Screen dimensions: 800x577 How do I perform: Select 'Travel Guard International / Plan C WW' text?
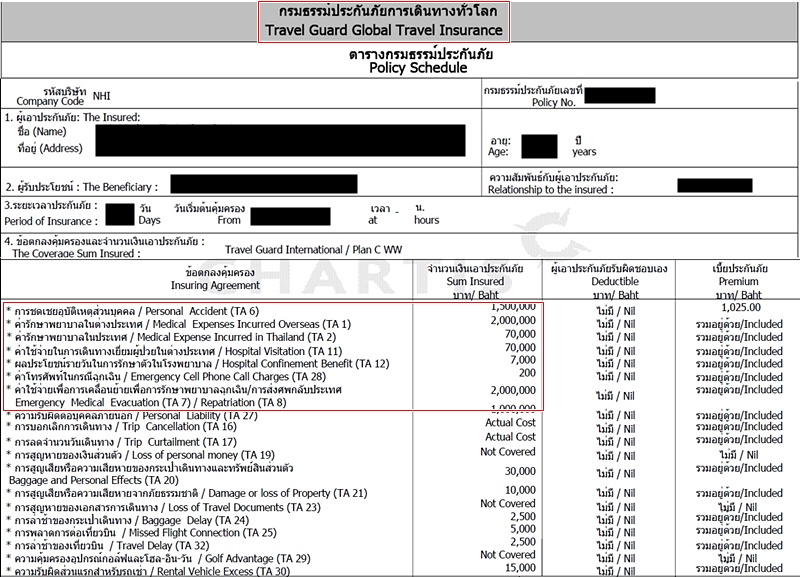tap(313, 249)
